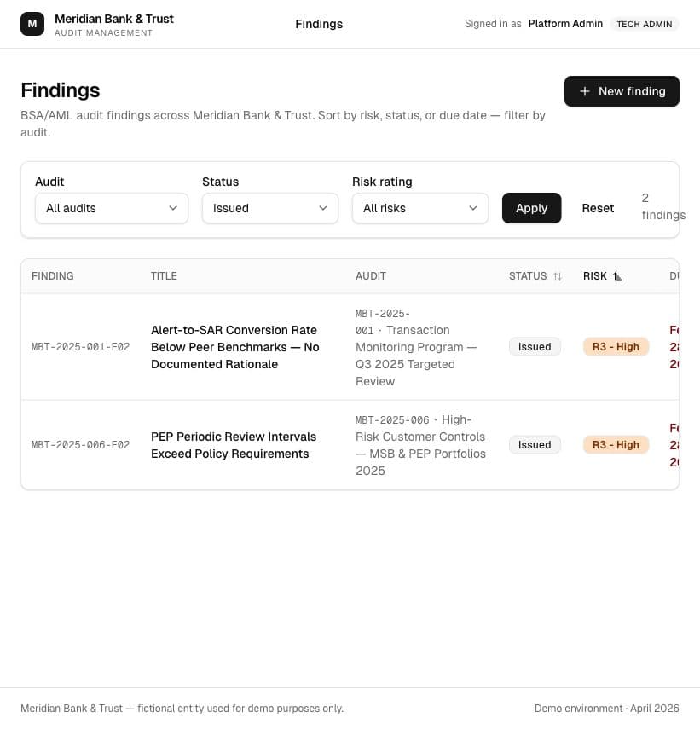Viewport: 700px width, 729px height.
Task: Click the Risk rating dropdown chevron icon
Action: (x=473, y=208)
